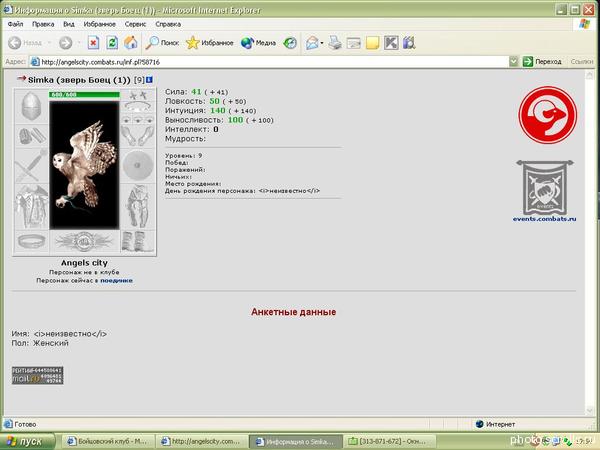Image resolution: width=600 pixels, height=450 pixels.
Task: Click the green Refresh page icon
Action: (x=112, y=43)
